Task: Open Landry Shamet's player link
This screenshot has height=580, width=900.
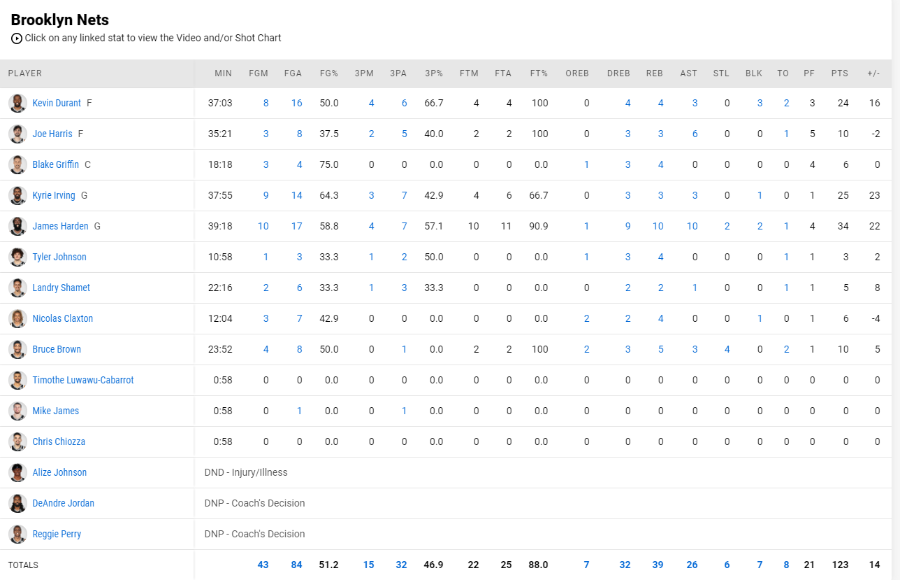Action: [x=61, y=288]
